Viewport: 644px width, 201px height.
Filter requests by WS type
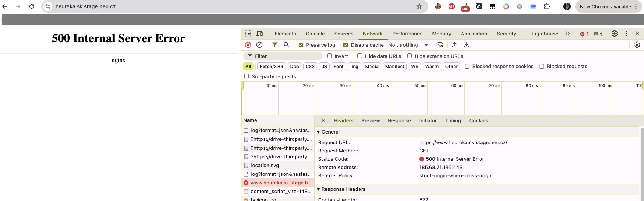tap(415, 66)
